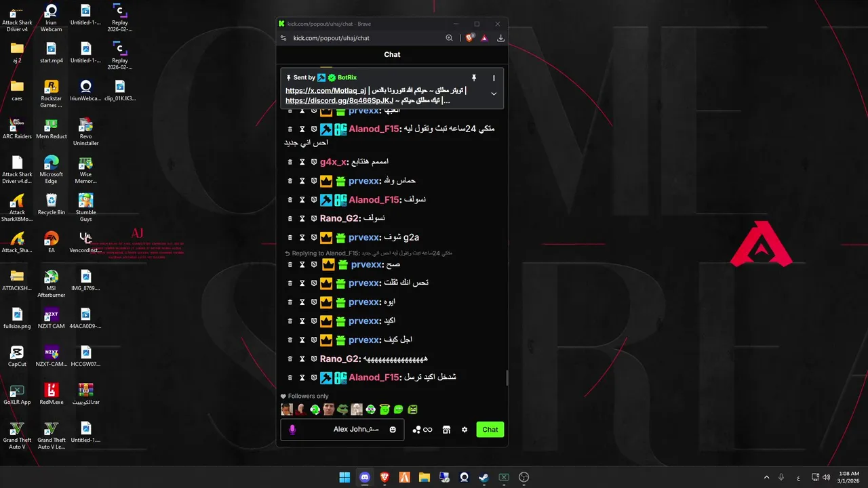Open the channel points menu with the infinity symbol
The width and height of the screenshot is (868, 488).
(x=422, y=430)
